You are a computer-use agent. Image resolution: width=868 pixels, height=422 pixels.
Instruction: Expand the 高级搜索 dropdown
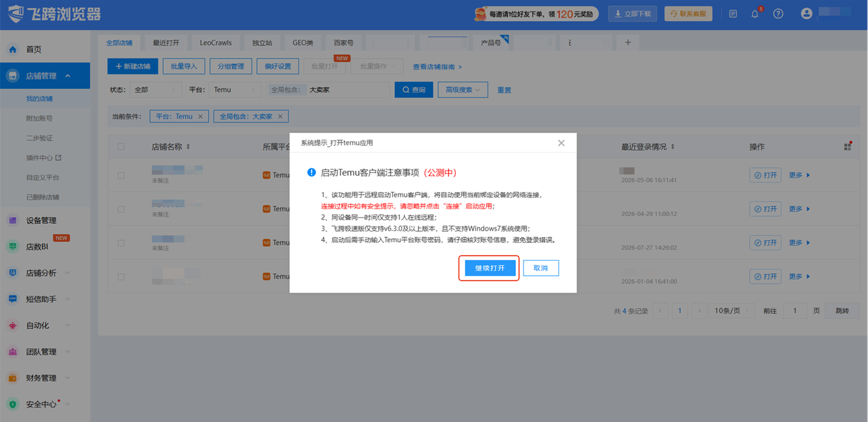tap(463, 89)
